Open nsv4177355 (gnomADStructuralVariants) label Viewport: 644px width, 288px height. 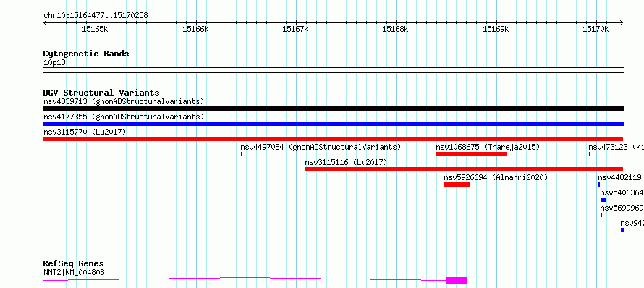click(x=124, y=117)
